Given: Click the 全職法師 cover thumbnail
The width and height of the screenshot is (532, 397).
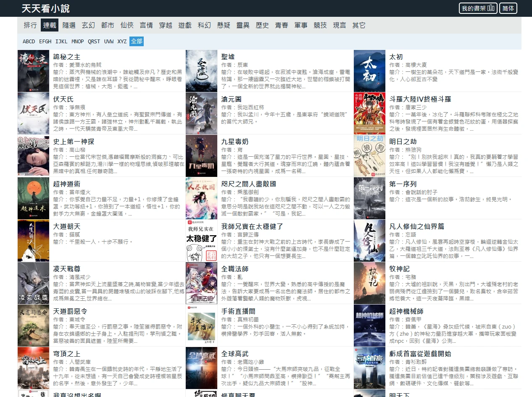Looking at the screenshot, I should pyautogui.click(x=201, y=283).
